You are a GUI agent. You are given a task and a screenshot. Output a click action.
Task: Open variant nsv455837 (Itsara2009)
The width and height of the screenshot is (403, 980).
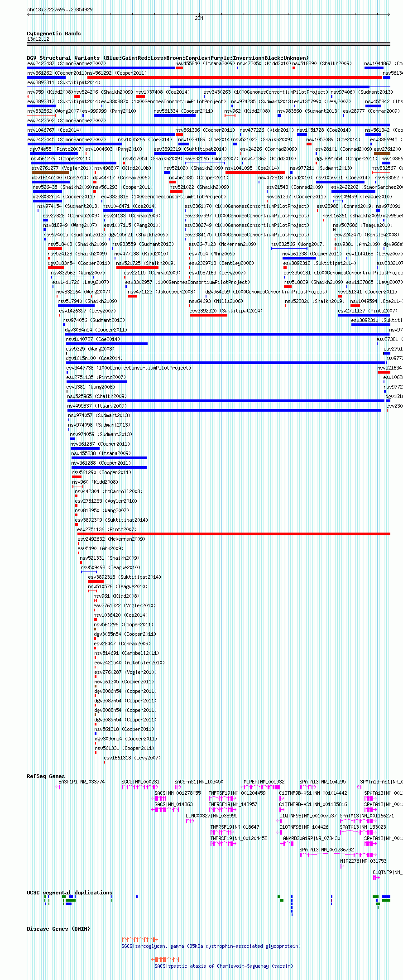coord(97,406)
